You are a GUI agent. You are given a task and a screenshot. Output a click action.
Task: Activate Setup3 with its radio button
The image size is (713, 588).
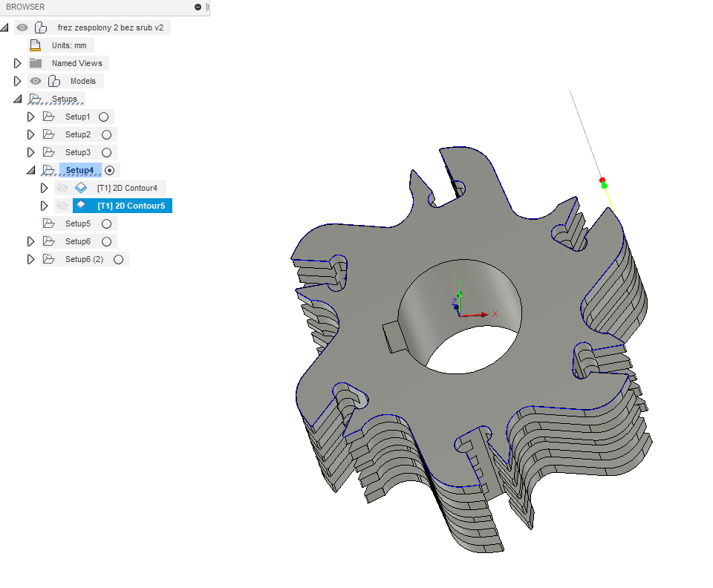click(106, 152)
